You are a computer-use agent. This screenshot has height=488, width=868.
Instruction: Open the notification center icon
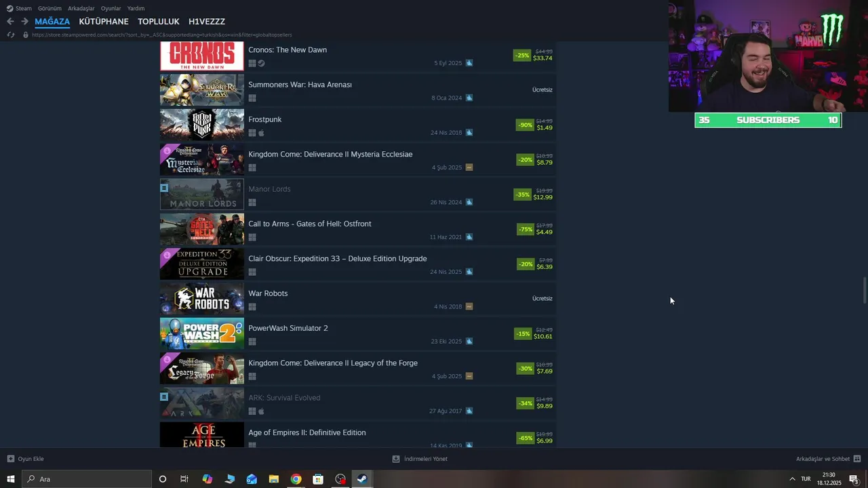coord(854,479)
